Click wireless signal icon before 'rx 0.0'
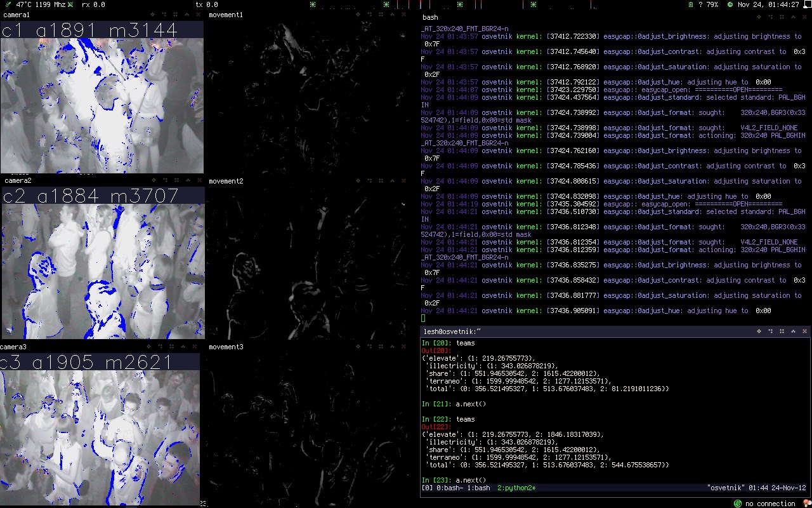Screen dimensions: 812x508 click(70, 4)
